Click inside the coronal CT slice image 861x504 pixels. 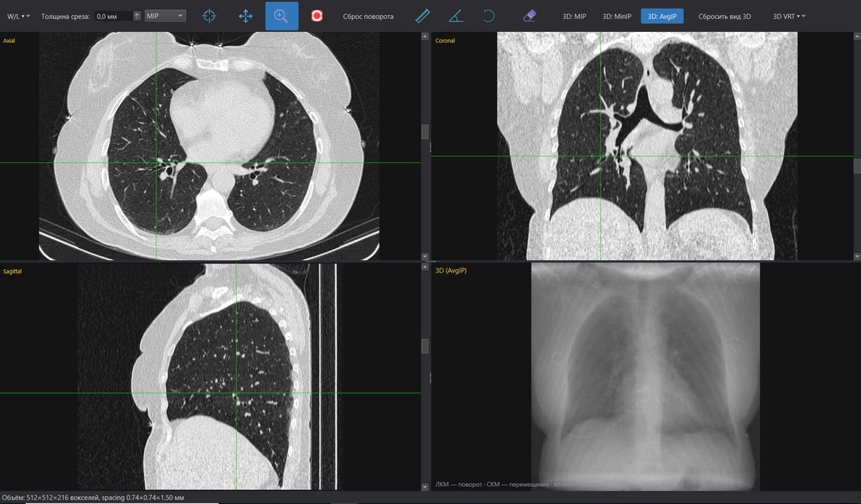coord(647,146)
